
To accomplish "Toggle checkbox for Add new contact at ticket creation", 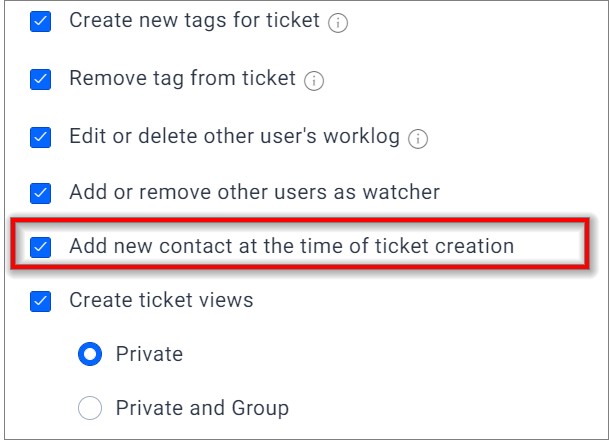I will (x=40, y=247).
